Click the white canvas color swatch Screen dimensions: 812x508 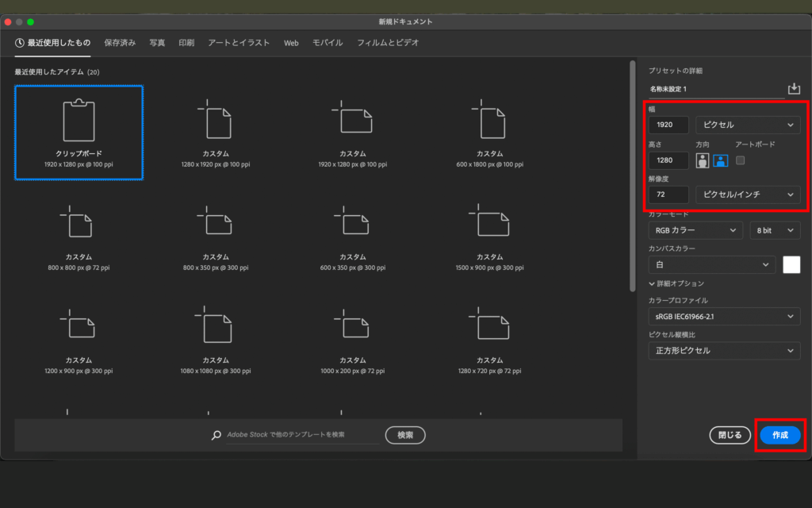click(x=791, y=265)
